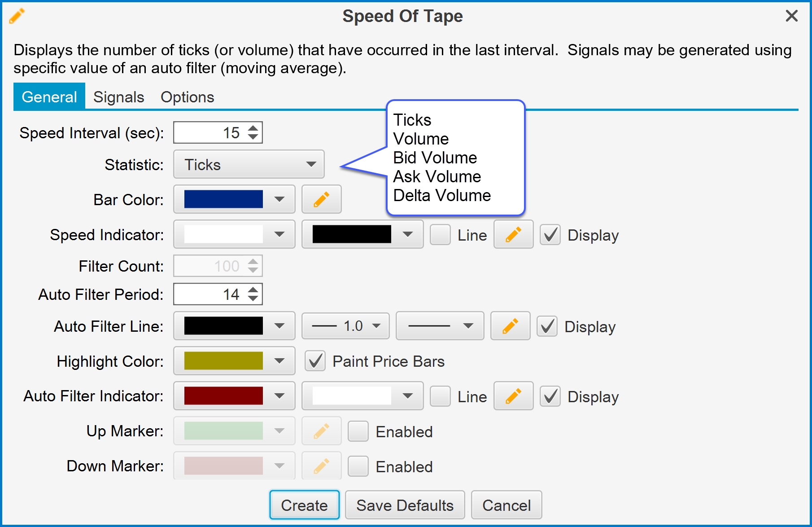The height and width of the screenshot is (527, 812).
Task: Open the Auto Filter Line pencil editor
Action: 510,326
